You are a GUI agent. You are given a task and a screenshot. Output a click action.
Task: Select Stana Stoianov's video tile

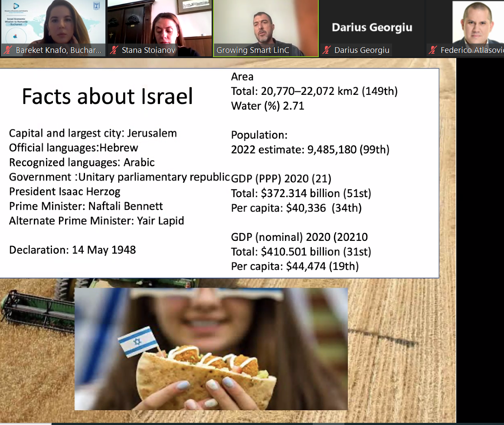(x=160, y=24)
